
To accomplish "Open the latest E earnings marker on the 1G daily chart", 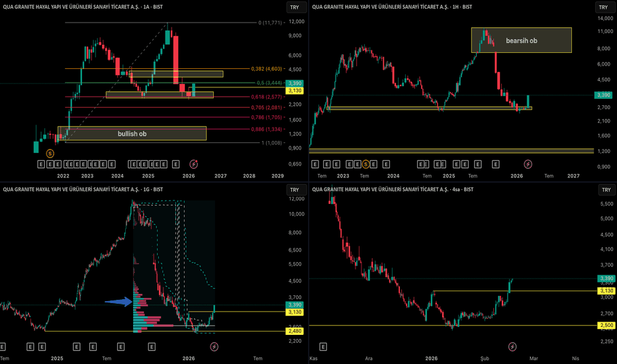I will click(152, 347).
